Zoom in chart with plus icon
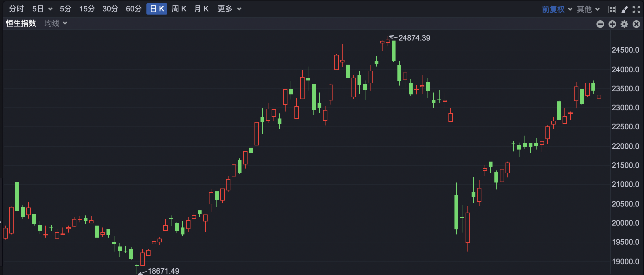The height and width of the screenshot is (275, 644). (x=612, y=24)
